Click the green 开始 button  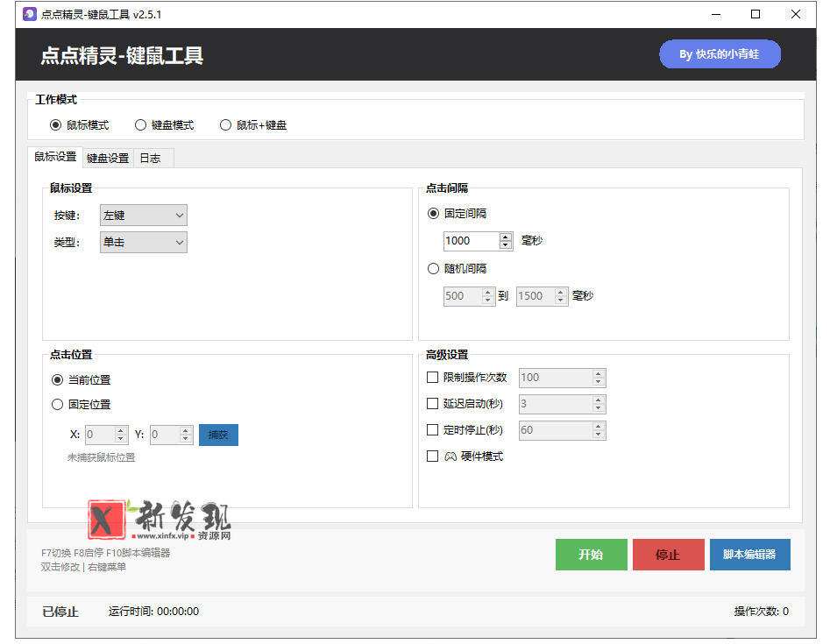click(592, 555)
